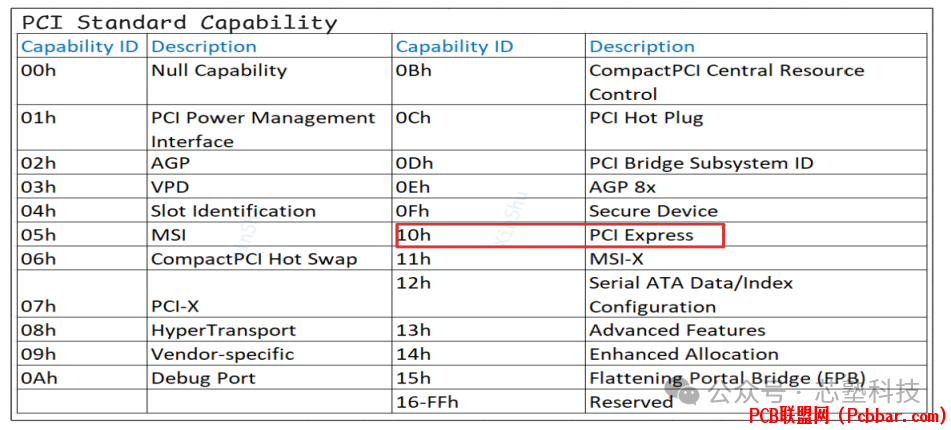
Task: Click the second Capability ID header
Action: pos(454,46)
